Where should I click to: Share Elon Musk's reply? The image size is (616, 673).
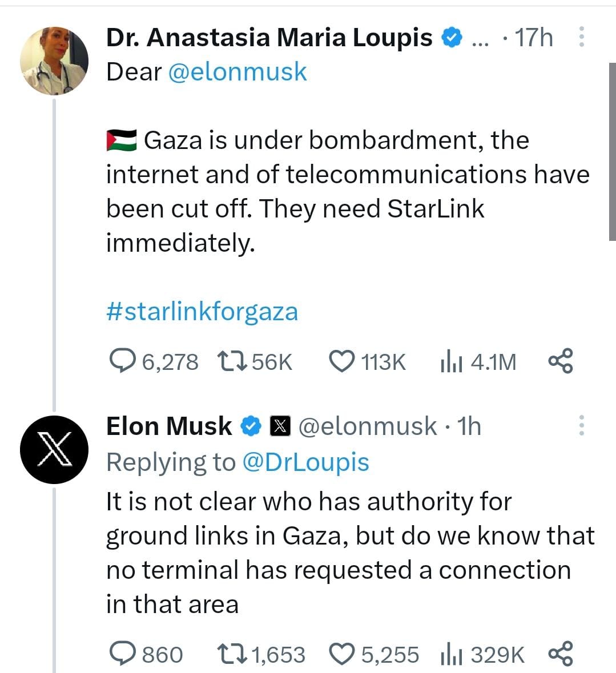click(x=560, y=654)
